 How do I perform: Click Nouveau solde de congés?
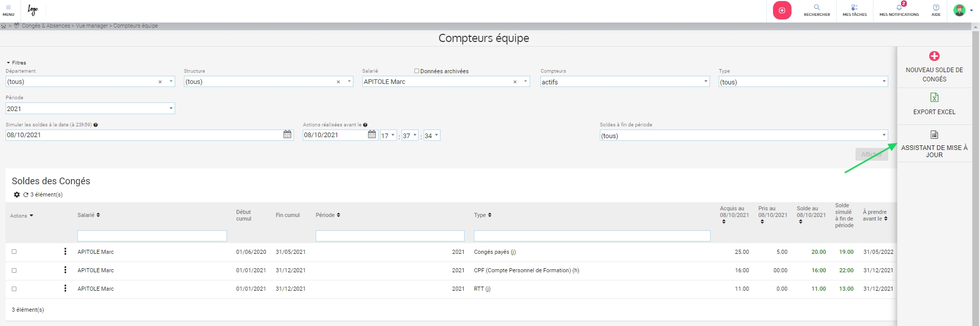click(x=934, y=67)
